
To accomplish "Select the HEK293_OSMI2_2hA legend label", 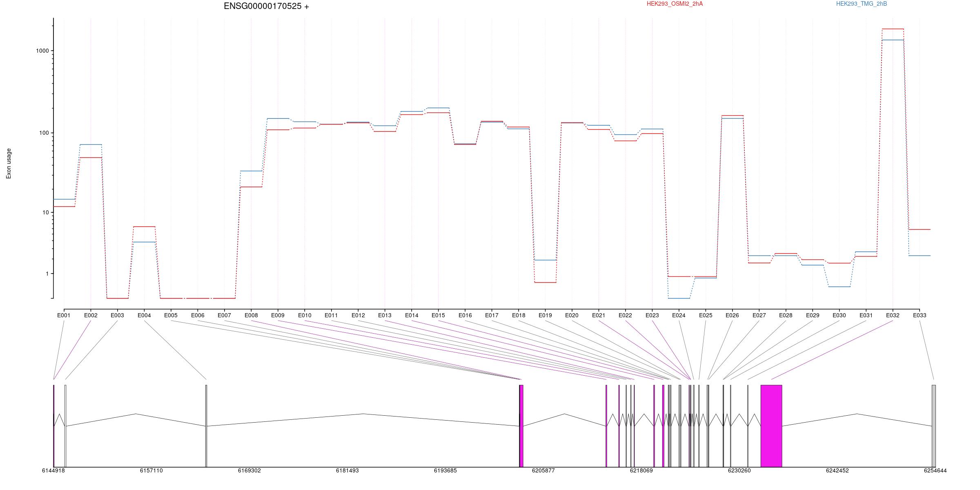I will [675, 4].
